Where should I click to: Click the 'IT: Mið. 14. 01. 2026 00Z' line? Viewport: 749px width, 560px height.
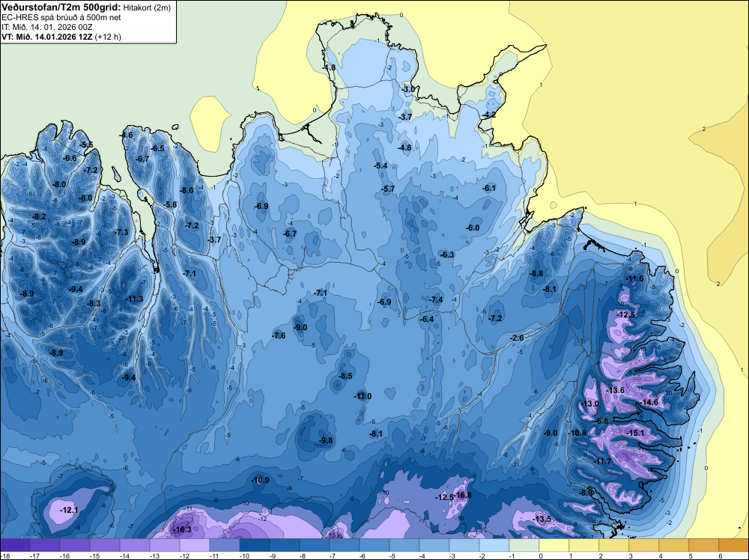[x=46, y=27]
